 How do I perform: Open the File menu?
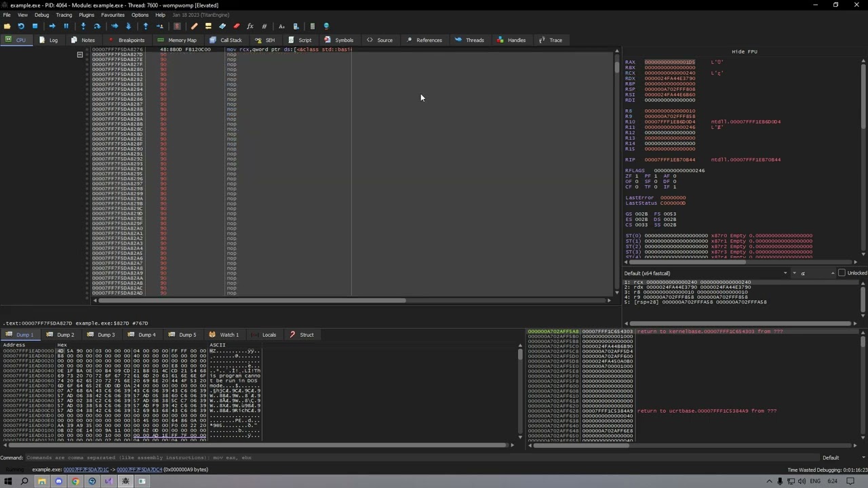(x=6, y=15)
